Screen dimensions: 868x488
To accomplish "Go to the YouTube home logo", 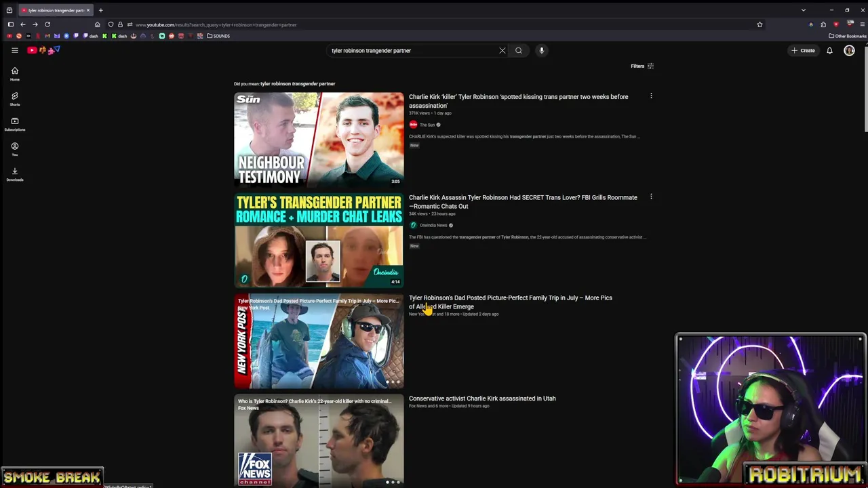I will (x=44, y=50).
